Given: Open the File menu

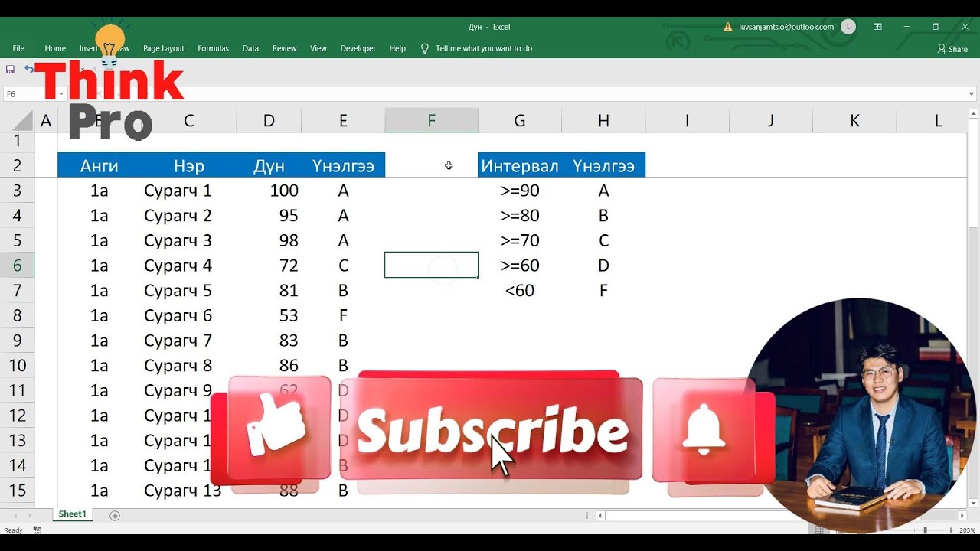Looking at the screenshot, I should click(18, 48).
